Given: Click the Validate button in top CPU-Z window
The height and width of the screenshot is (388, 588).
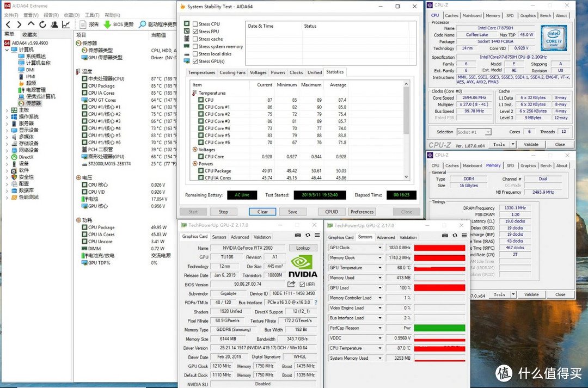Looking at the screenshot, I should point(531,144).
